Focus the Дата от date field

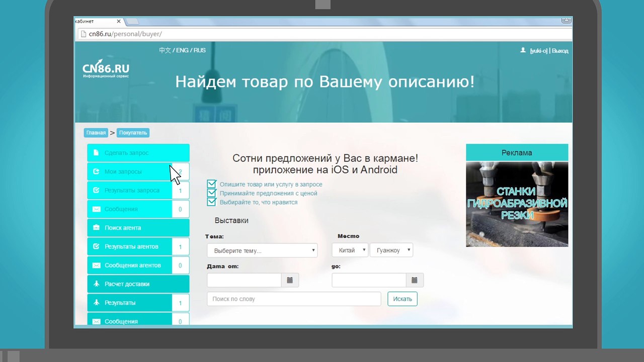pos(244,280)
